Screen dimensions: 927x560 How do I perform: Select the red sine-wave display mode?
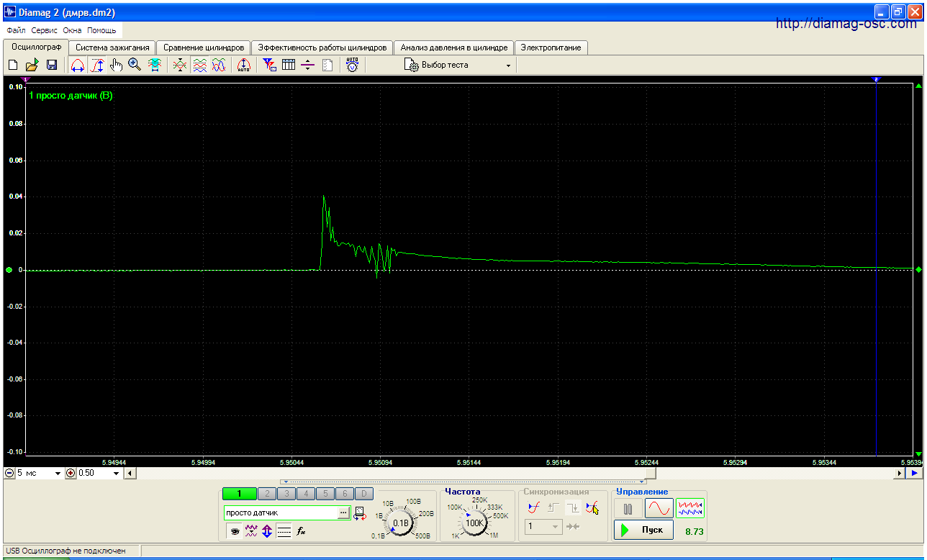pos(659,508)
